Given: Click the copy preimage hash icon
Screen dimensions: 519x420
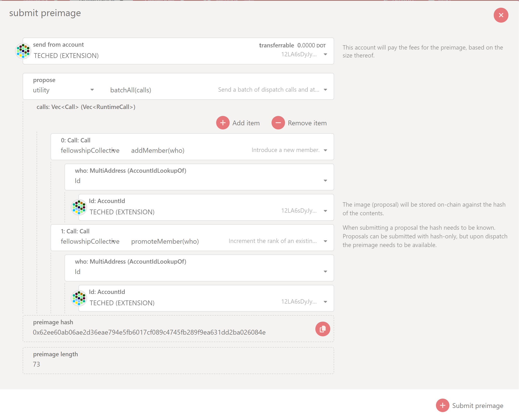Looking at the screenshot, I should [322, 329].
